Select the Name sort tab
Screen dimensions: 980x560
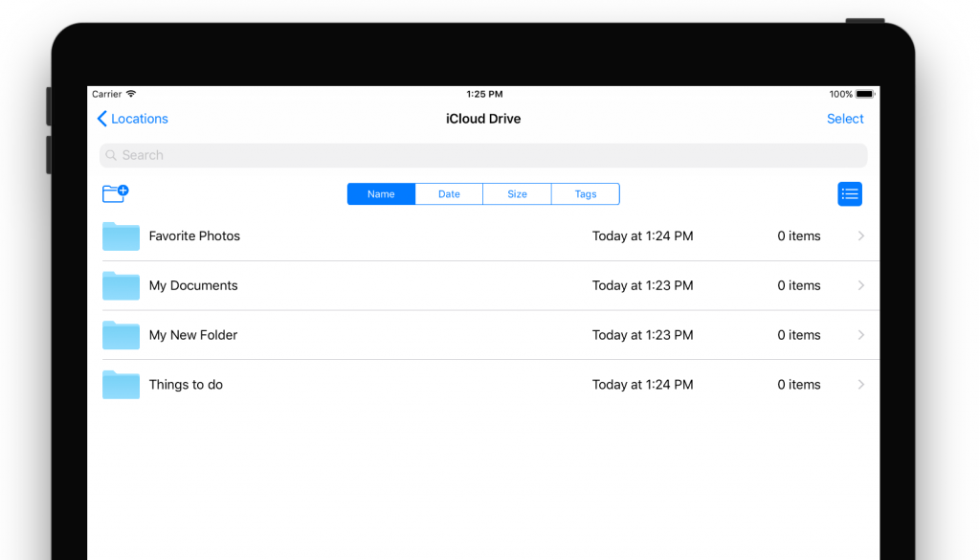pyautogui.click(x=381, y=192)
